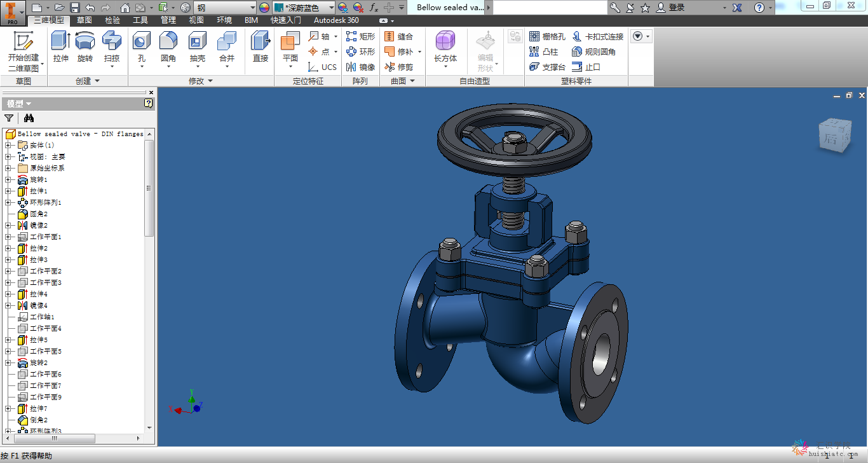Select the Trim surface (修剪) tool

(x=399, y=67)
